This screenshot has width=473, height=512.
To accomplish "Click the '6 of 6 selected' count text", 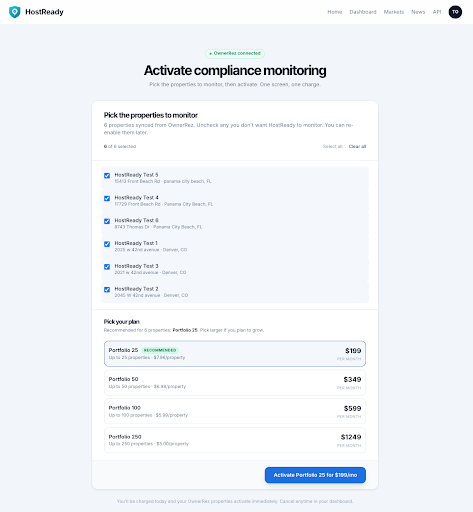I will click(120, 146).
